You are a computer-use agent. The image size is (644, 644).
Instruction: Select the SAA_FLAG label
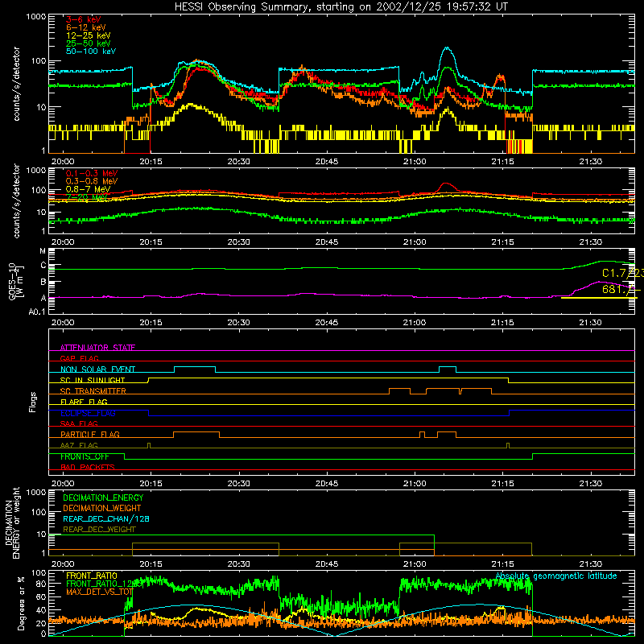click(x=79, y=423)
